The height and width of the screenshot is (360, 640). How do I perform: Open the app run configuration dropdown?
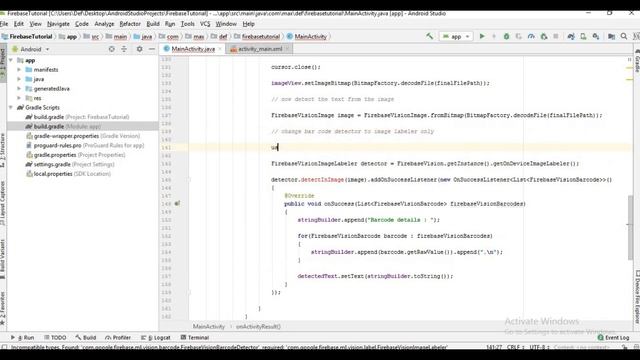click(456, 36)
